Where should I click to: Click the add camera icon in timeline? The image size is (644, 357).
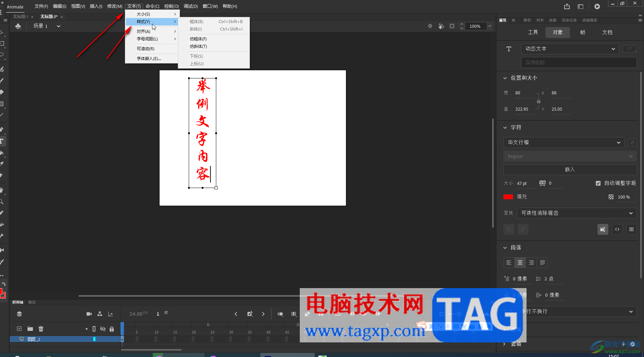(89, 314)
